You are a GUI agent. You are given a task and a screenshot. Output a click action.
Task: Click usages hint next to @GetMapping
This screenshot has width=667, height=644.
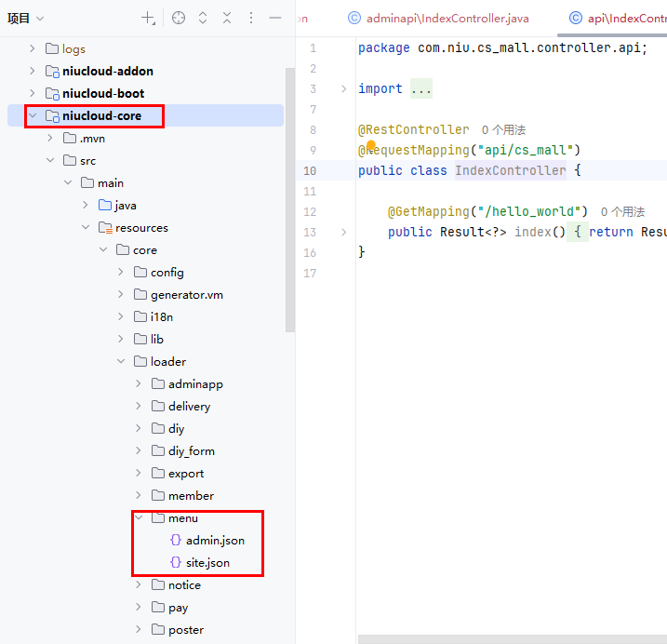click(622, 212)
